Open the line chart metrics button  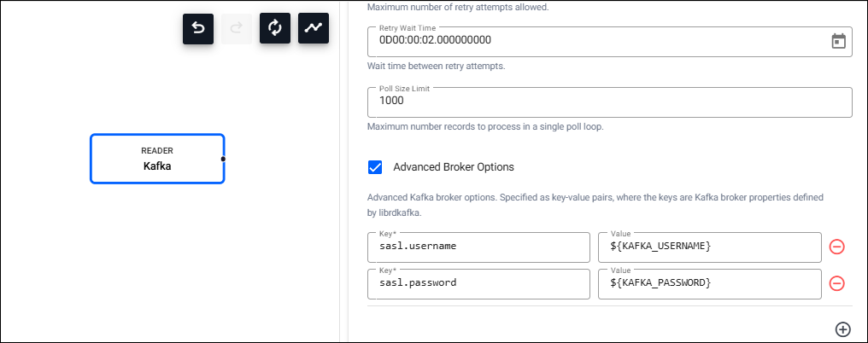314,28
